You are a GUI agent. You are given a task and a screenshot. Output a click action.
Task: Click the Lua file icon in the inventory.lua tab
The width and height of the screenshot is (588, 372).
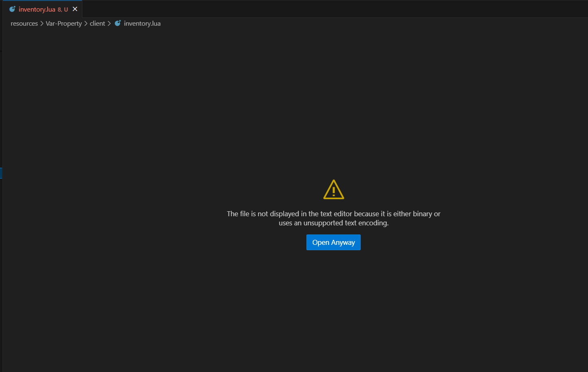(12, 9)
